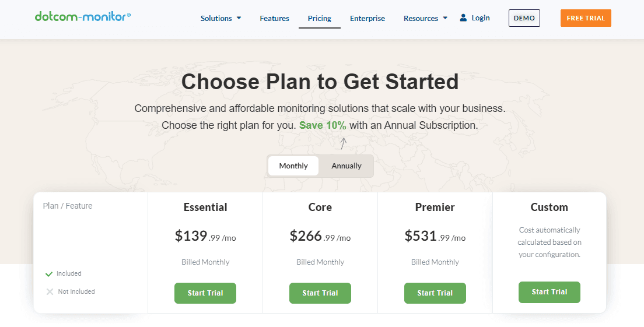Start Trial for the Essential plan

point(205,293)
